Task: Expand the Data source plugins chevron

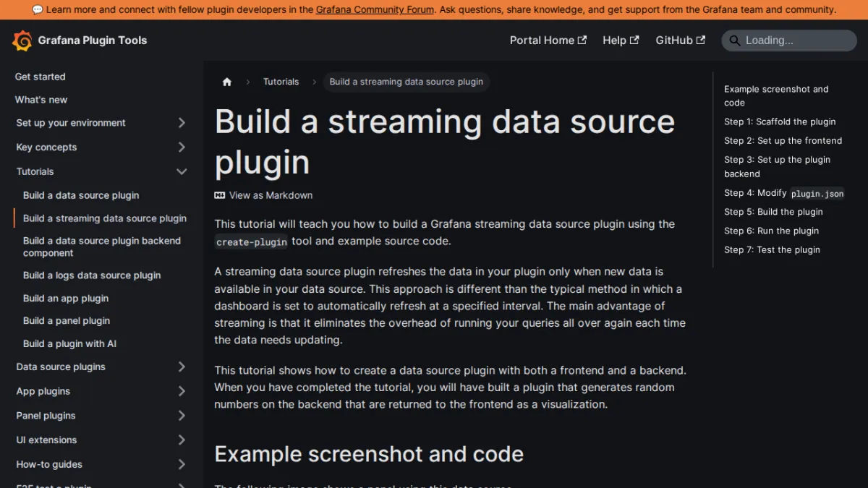Action: click(182, 367)
